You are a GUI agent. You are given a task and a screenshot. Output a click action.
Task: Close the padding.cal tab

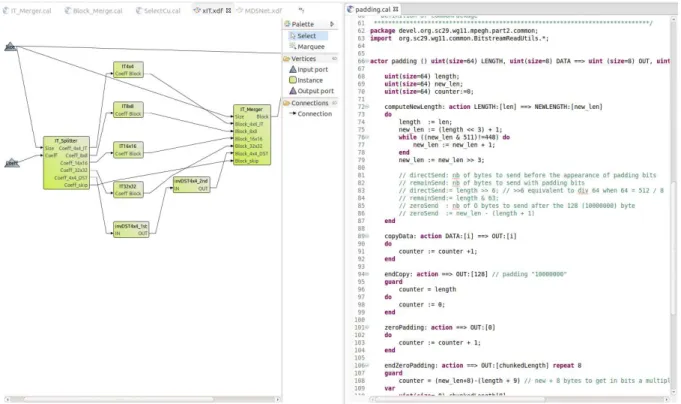[395, 9]
